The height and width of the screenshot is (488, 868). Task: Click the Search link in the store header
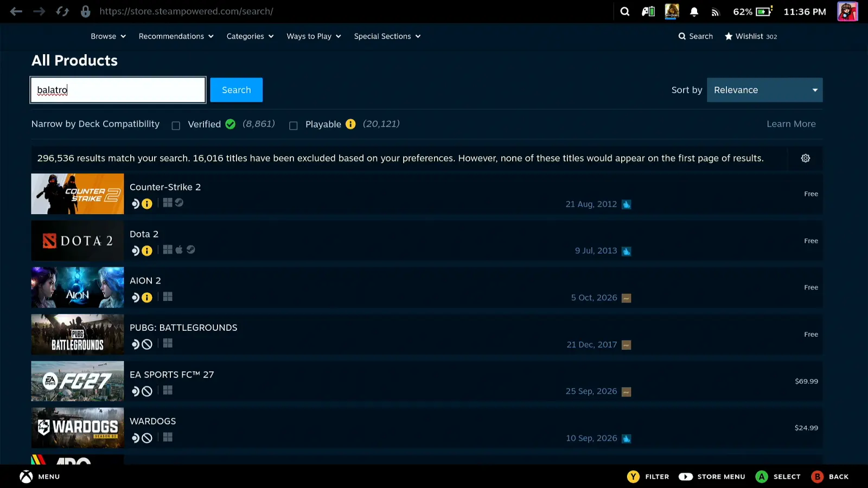pos(695,36)
